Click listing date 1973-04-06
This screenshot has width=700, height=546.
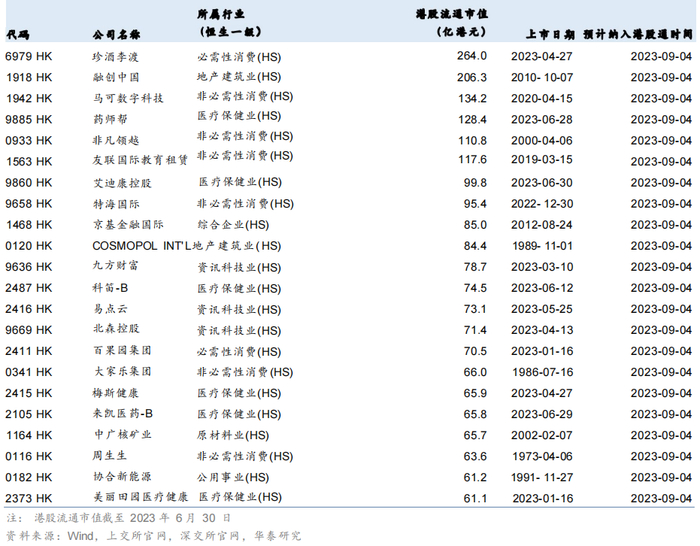point(542,456)
